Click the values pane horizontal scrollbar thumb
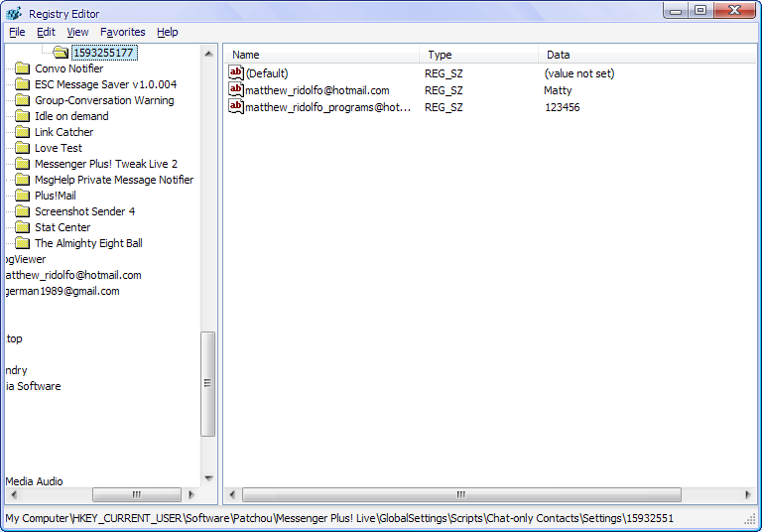 tap(461, 494)
